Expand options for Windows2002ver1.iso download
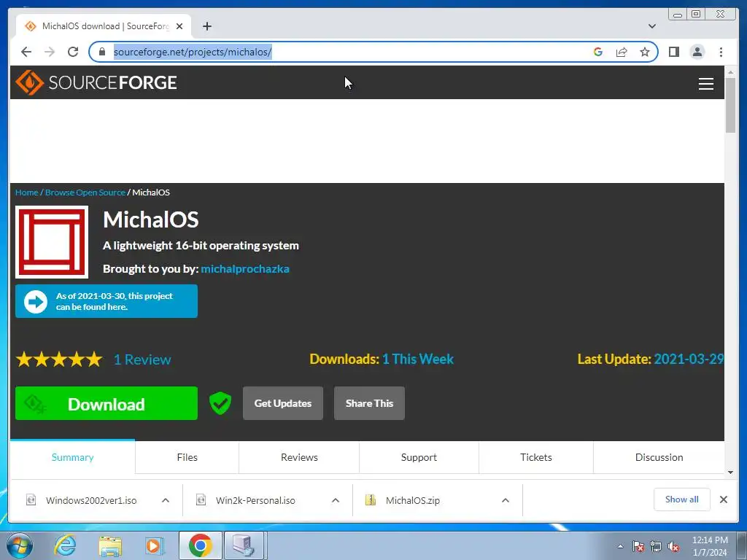 click(x=166, y=500)
